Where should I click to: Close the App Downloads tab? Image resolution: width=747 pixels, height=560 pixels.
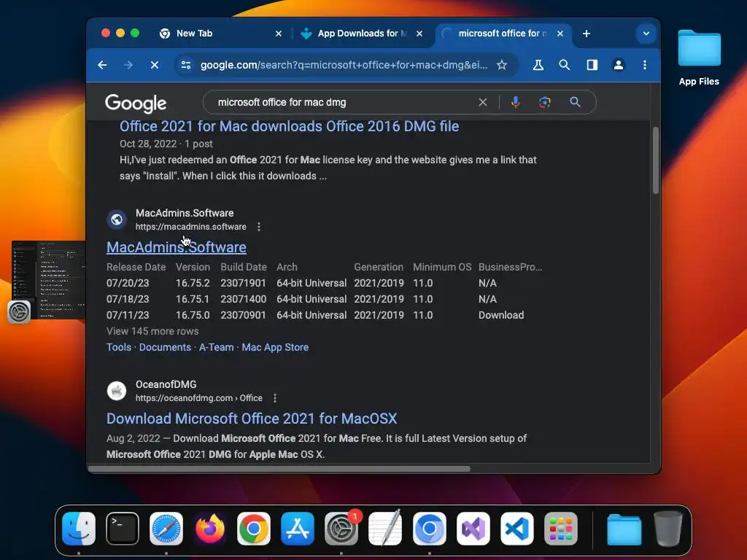[x=419, y=34]
